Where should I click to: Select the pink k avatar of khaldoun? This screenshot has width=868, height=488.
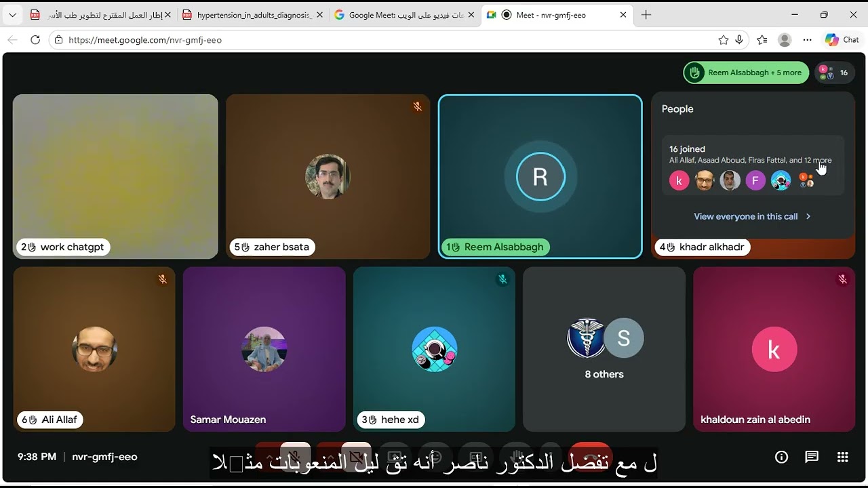pyautogui.click(x=774, y=349)
